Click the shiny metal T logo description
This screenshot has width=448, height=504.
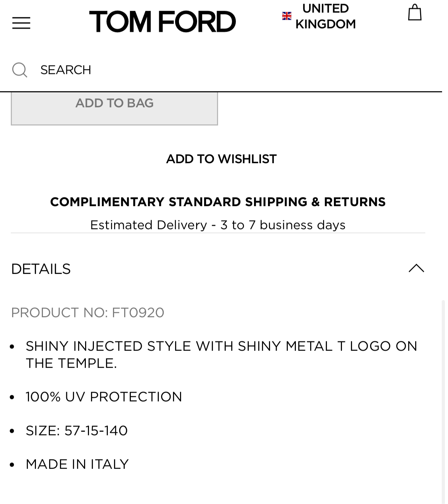[221, 355]
